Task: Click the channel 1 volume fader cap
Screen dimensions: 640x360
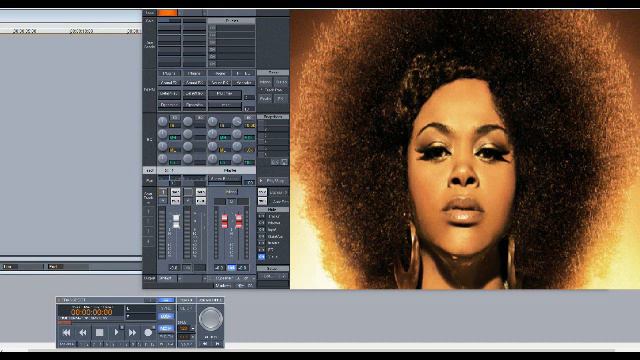Action: (176, 221)
